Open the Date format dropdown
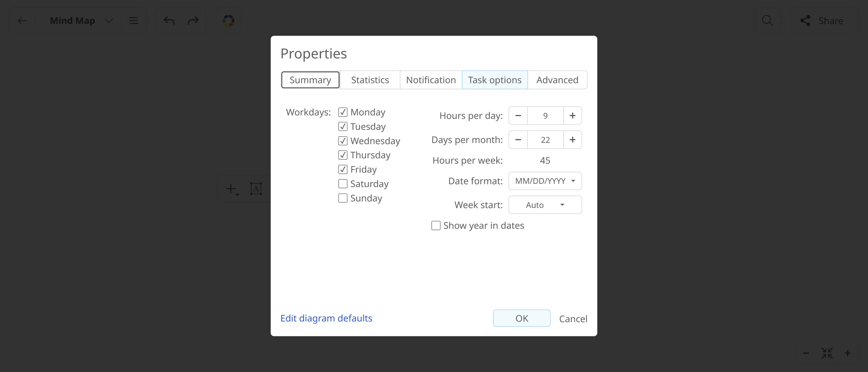 [x=545, y=181]
